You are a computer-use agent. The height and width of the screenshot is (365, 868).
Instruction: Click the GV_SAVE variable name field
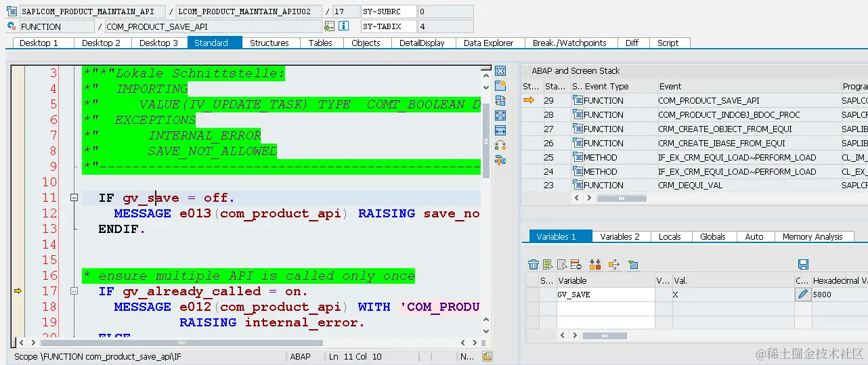point(605,295)
